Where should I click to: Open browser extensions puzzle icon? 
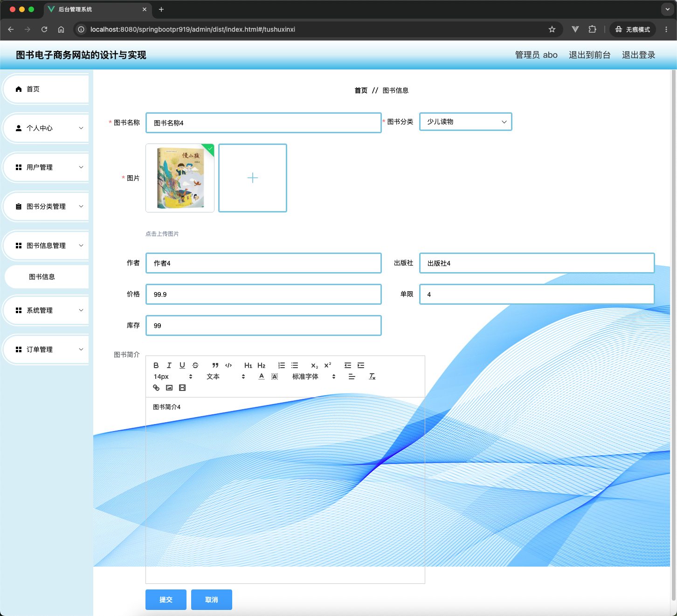click(x=592, y=29)
